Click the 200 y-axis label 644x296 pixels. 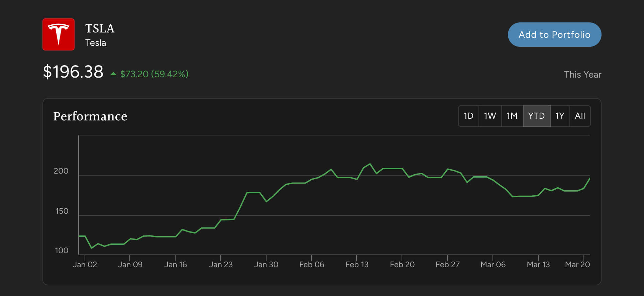(61, 171)
